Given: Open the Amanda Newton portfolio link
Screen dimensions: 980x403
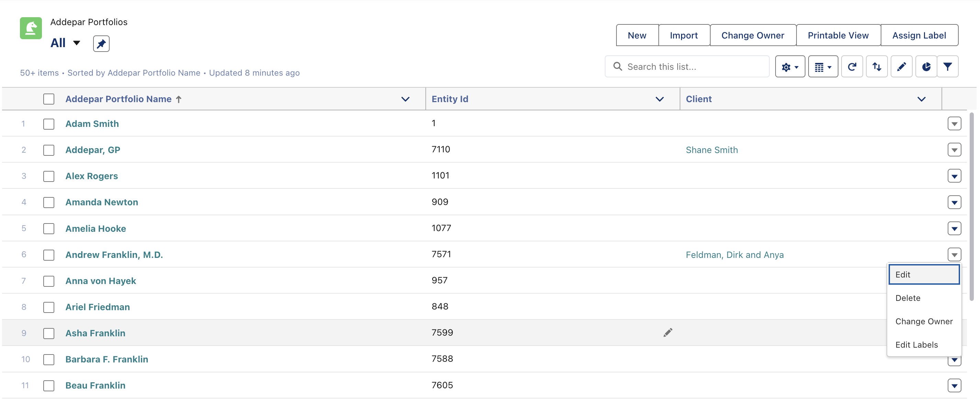Looking at the screenshot, I should [x=102, y=203].
